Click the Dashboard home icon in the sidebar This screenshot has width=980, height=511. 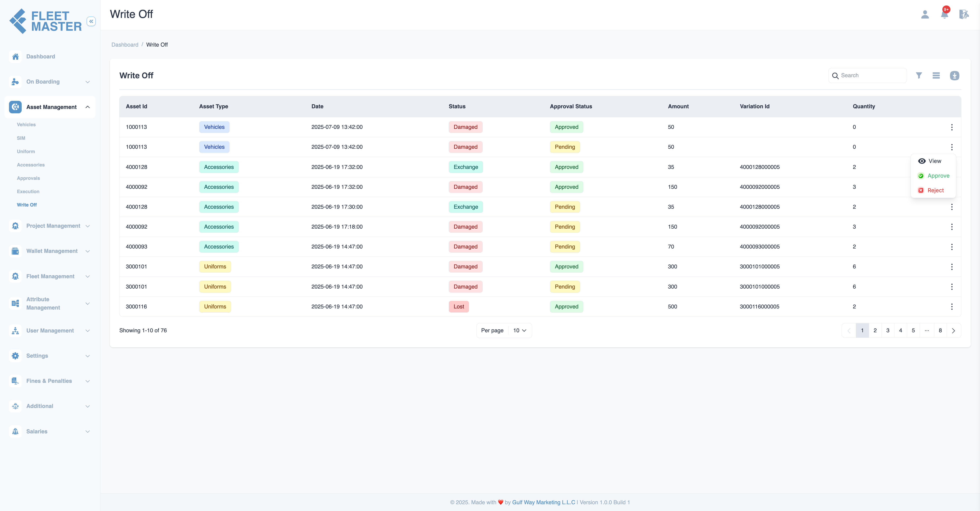[15, 56]
